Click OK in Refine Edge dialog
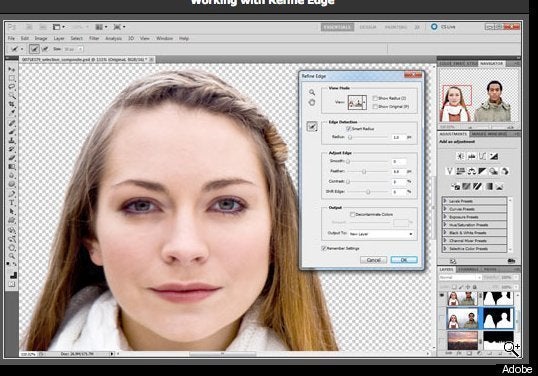538x376 pixels. pos(404,260)
